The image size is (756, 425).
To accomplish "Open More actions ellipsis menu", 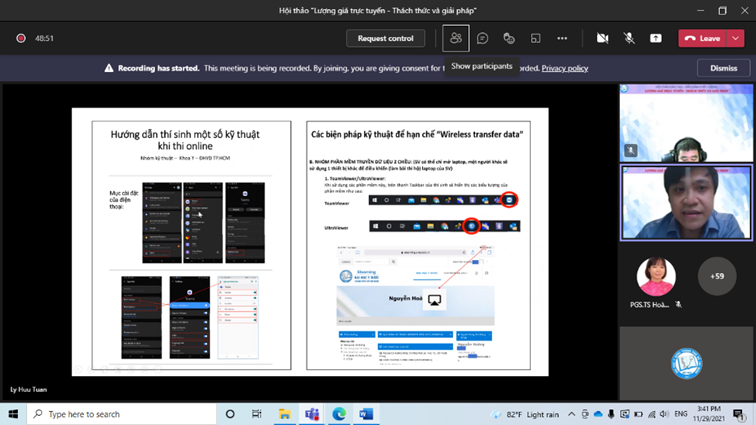I will click(562, 38).
